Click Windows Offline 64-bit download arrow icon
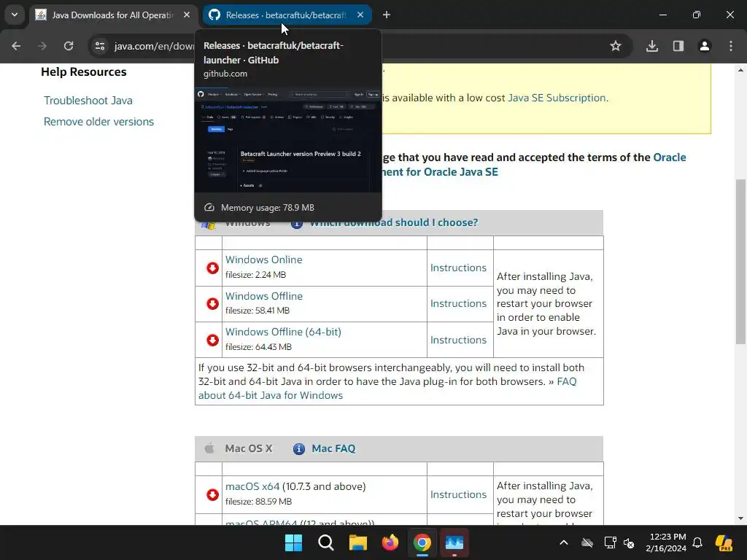 tap(212, 340)
